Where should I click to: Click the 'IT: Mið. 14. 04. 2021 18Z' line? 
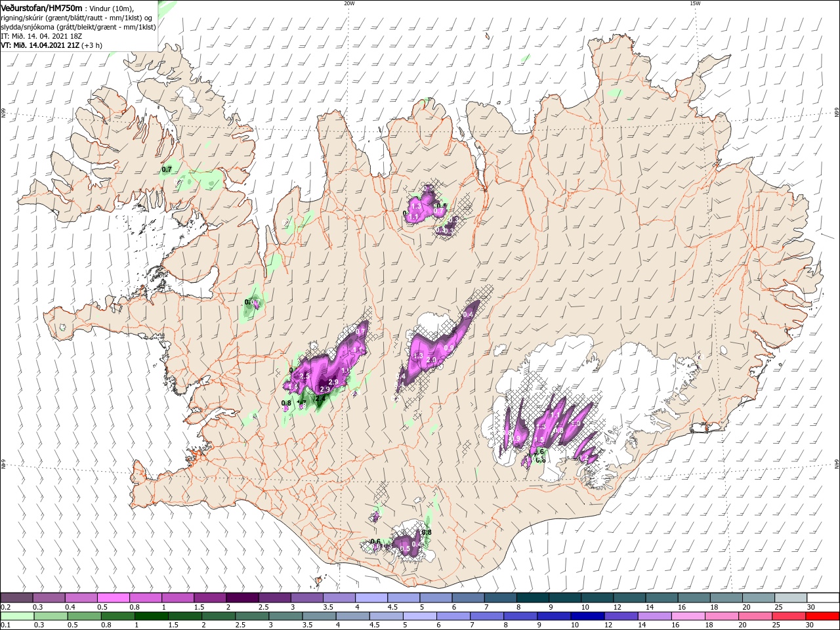click(x=42, y=36)
